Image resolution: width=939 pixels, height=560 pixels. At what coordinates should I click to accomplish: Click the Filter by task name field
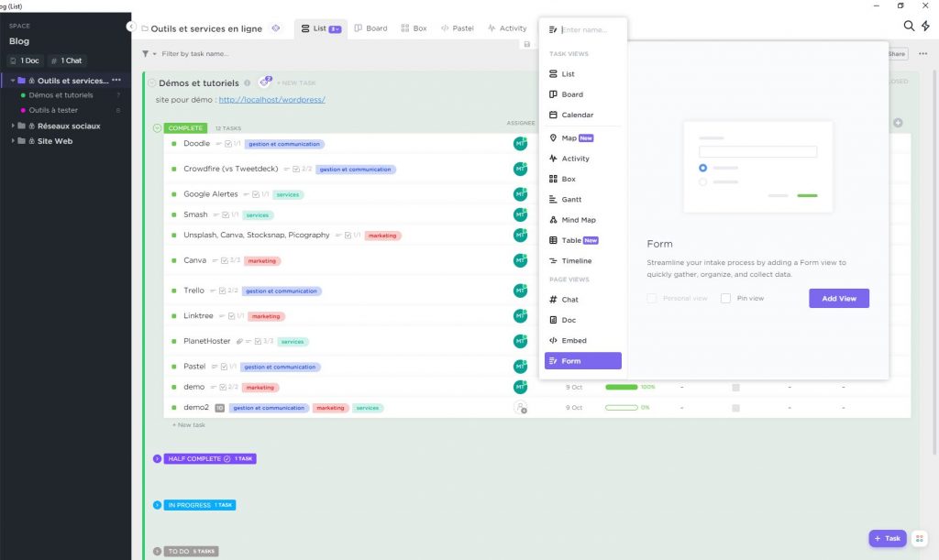pyautogui.click(x=195, y=54)
